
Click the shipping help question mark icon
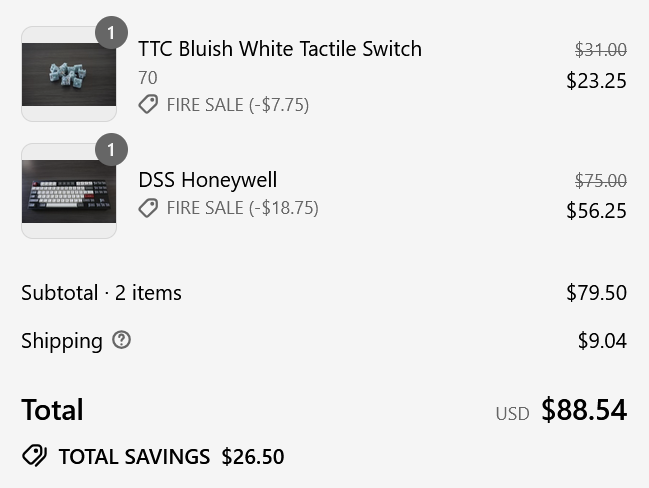click(122, 340)
